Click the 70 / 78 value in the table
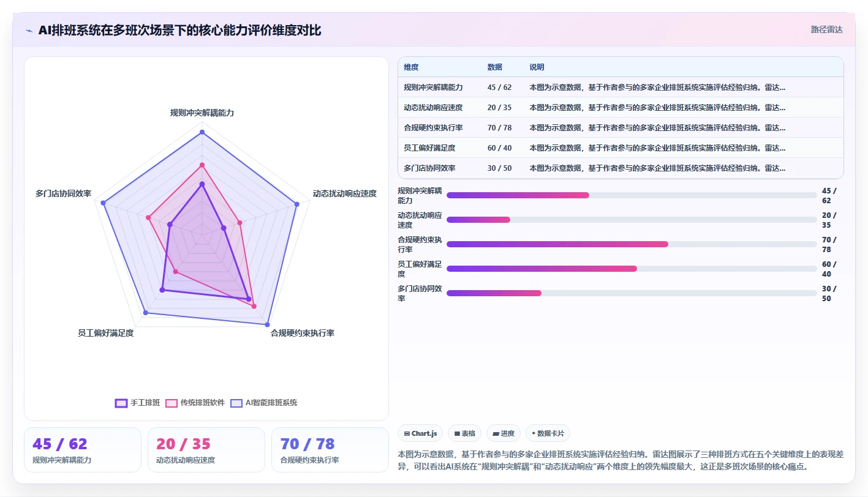This screenshot has width=868, height=497. click(499, 128)
